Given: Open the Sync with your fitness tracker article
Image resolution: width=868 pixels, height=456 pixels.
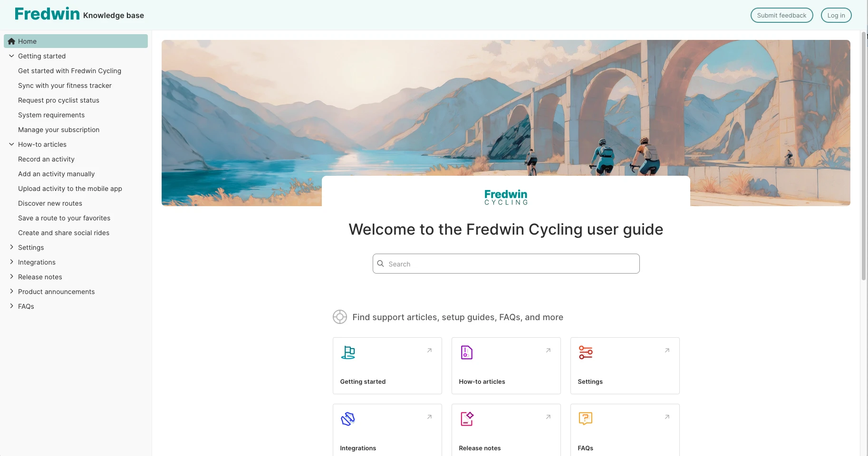Looking at the screenshot, I should click(x=65, y=85).
